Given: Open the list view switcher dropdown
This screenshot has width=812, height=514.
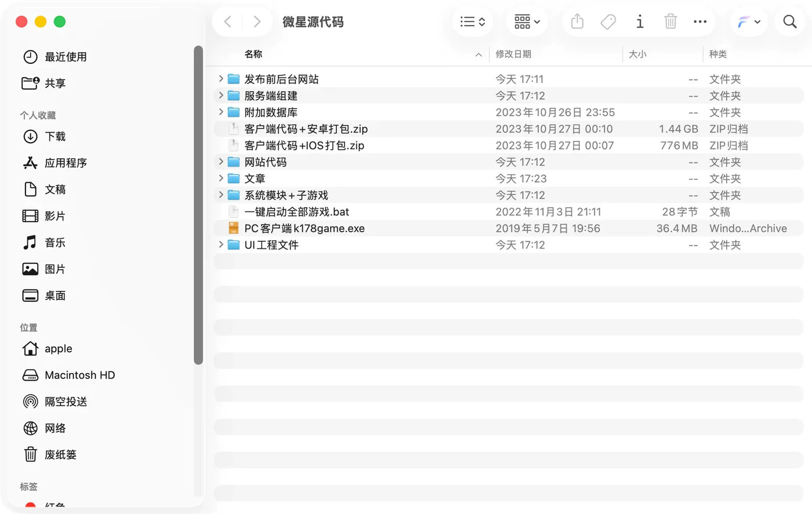Looking at the screenshot, I should click(473, 22).
